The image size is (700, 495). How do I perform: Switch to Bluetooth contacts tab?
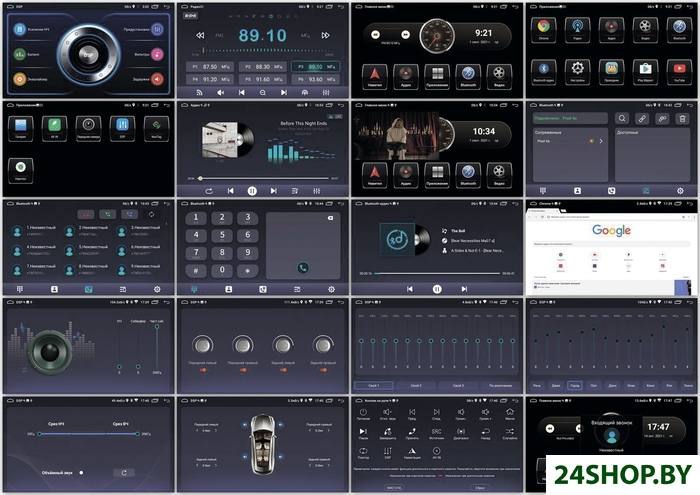point(54,288)
